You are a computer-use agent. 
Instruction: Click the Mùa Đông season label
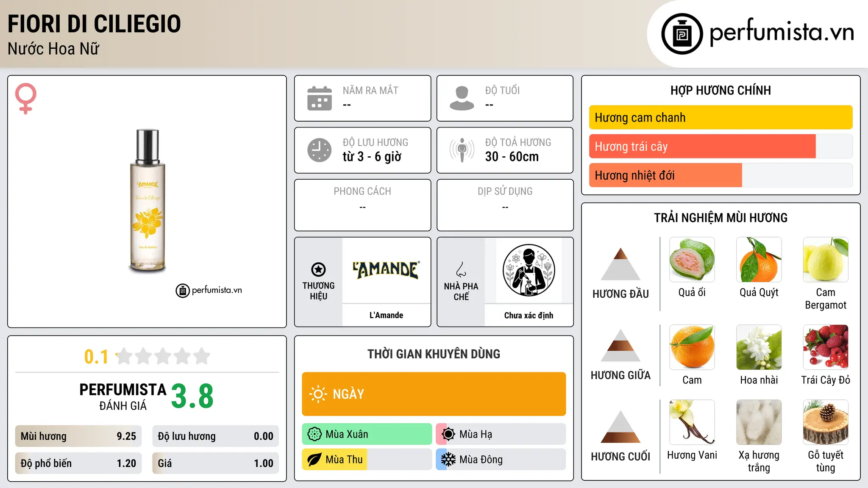tap(481, 460)
